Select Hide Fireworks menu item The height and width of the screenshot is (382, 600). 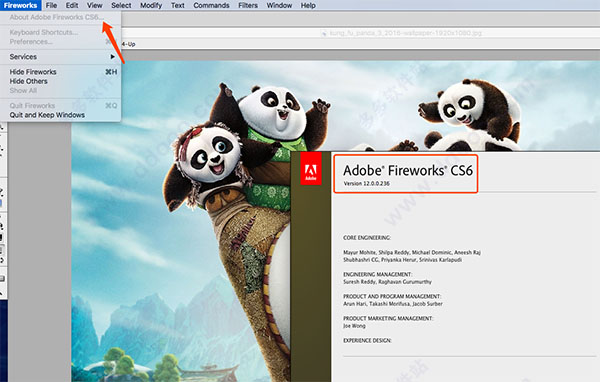tap(60, 72)
